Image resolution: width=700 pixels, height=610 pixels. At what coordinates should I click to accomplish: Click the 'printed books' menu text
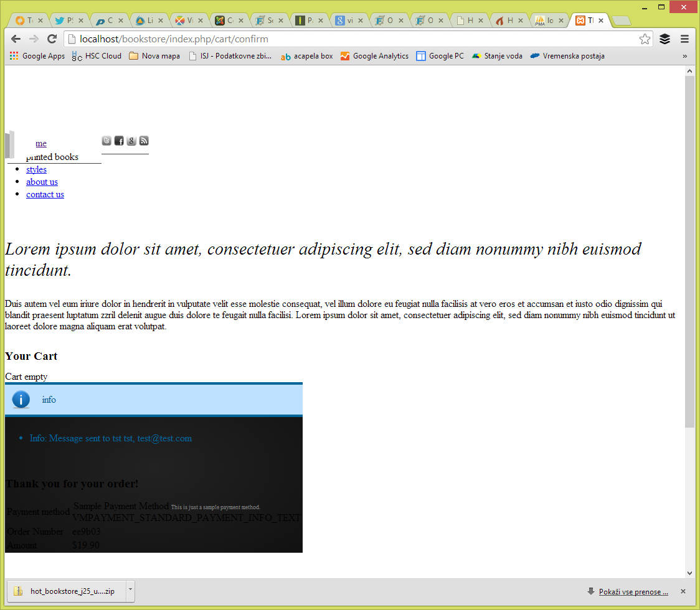point(52,157)
